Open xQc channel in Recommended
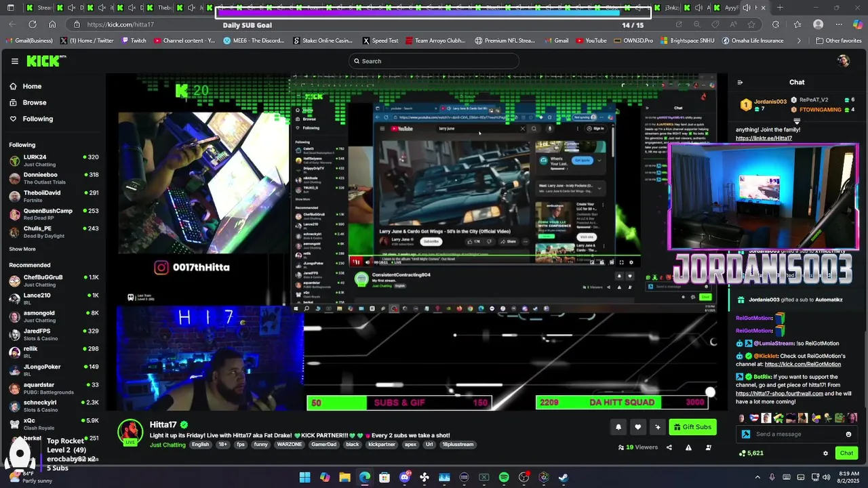The width and height of the screenshot is (868, 488). [53, 424]
